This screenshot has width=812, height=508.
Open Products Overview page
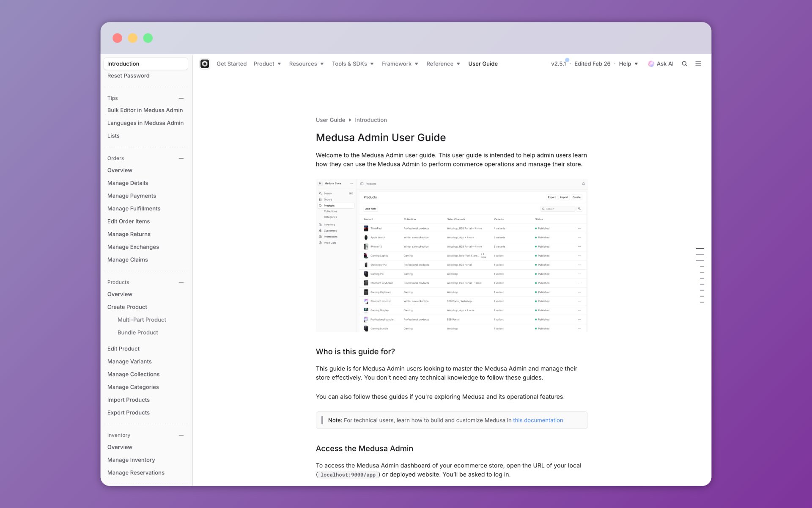pyautogui.click(x=120, y=294)
